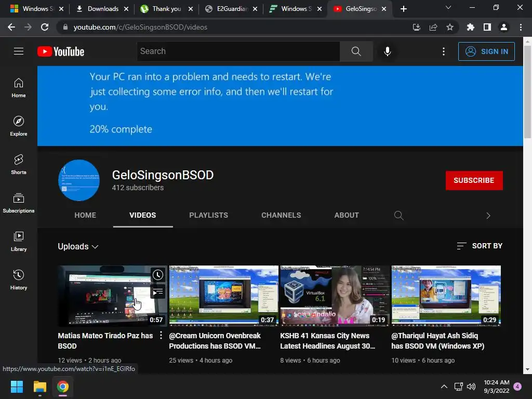This screenshot has width=532, height=399.
Task: Click the address bar URL
Action: [140, 27]
